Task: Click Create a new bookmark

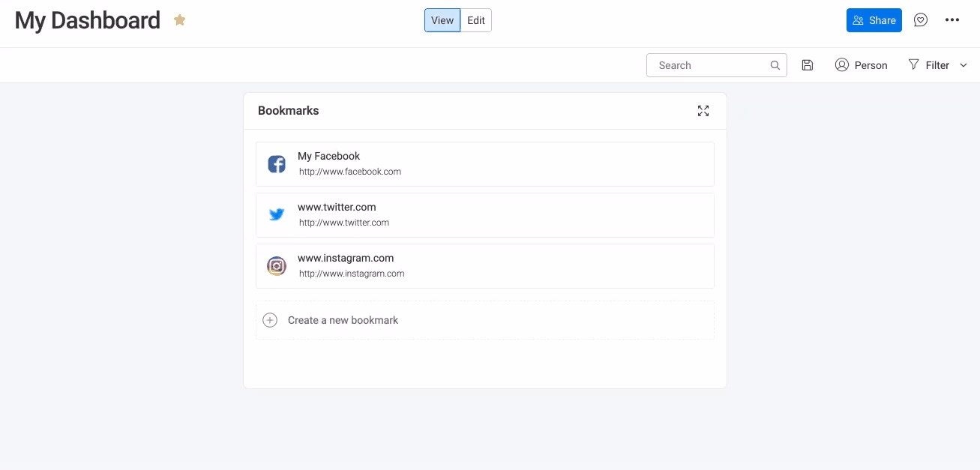Action: 485,320
